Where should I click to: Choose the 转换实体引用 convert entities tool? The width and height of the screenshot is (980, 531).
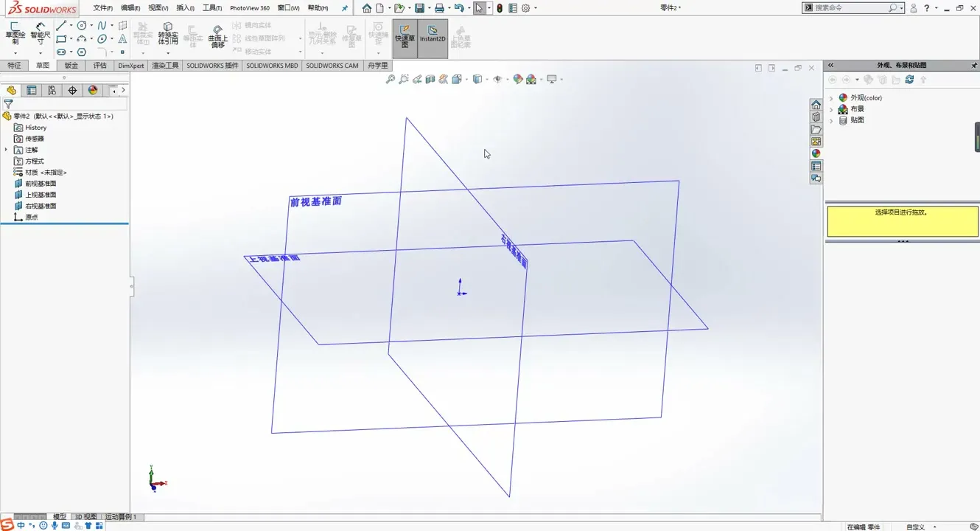tap(168, 33)
